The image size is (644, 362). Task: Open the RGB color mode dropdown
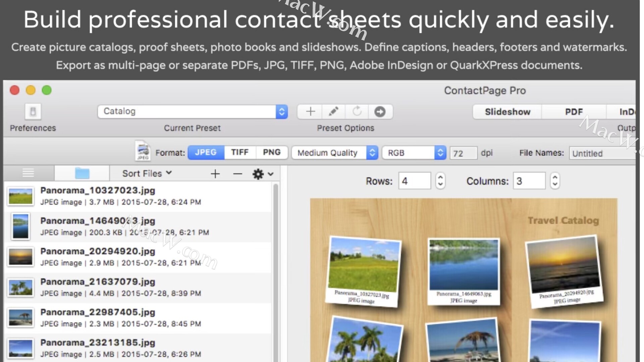[x=414, y=153]
